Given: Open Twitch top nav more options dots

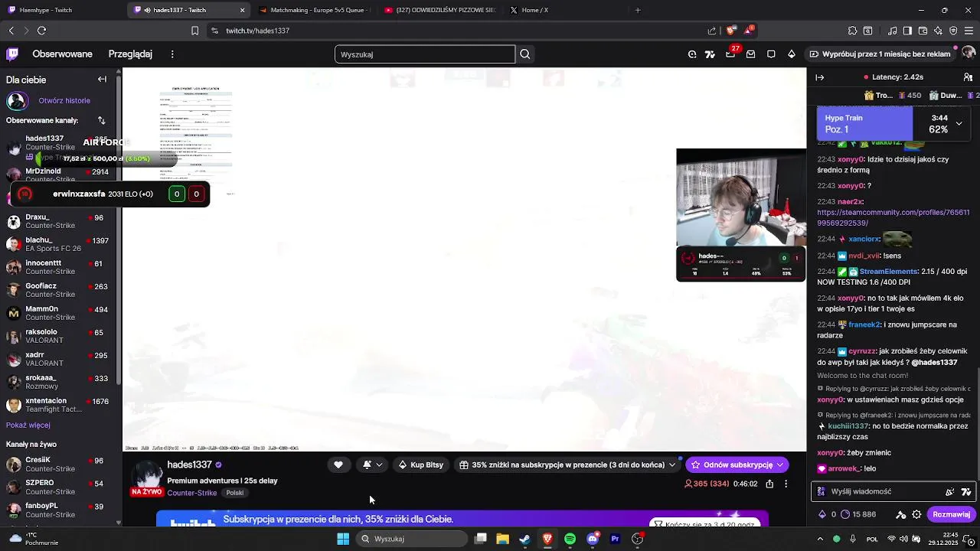Looking at the screenshot, I should (x=172, y=54).
